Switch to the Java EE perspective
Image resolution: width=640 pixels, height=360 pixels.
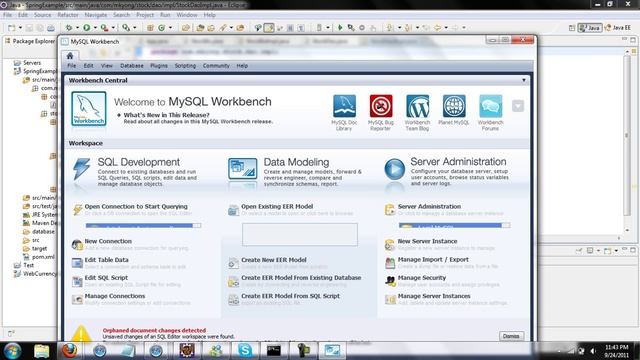[618, 28]
